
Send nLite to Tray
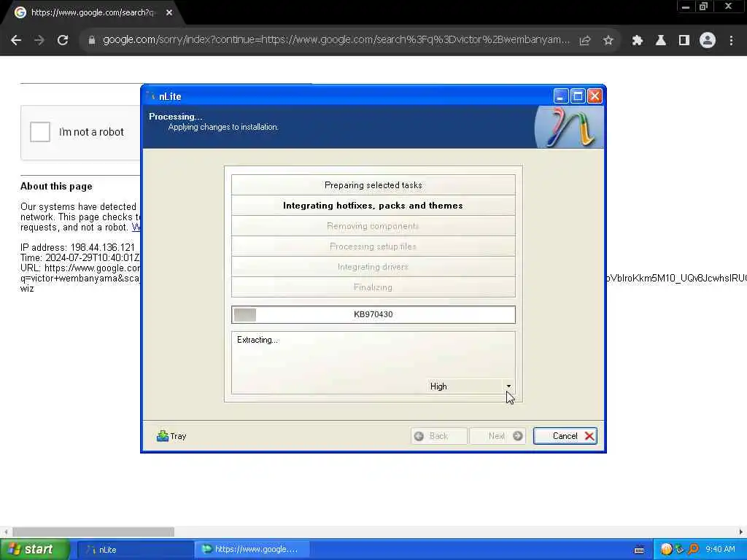pos(171,436)
